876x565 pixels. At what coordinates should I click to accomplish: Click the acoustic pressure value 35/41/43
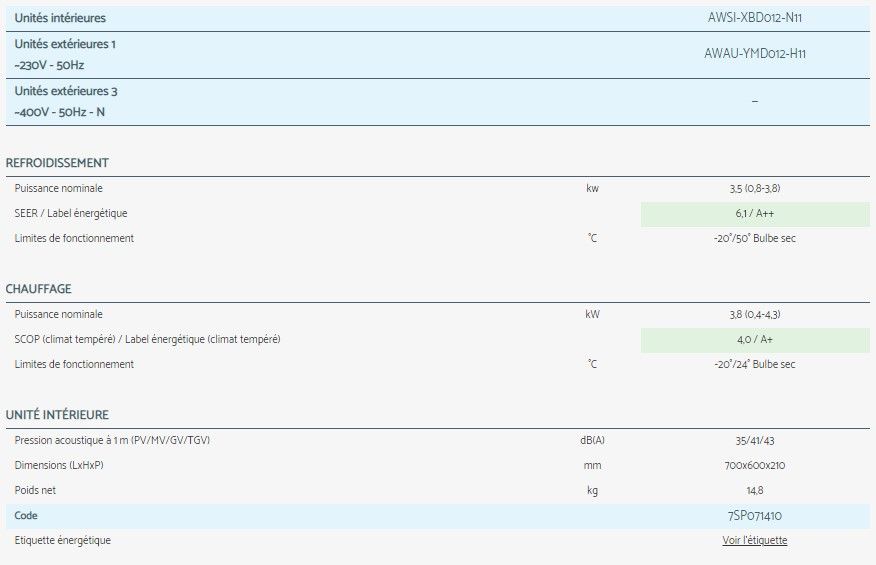click(754, 440)
